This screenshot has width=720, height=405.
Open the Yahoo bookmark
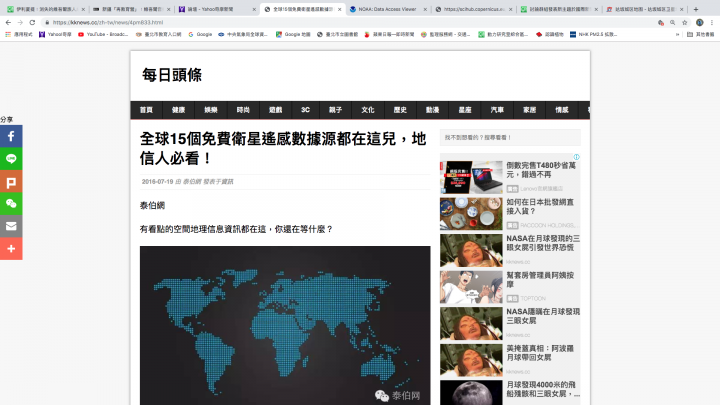coord(55,34)
